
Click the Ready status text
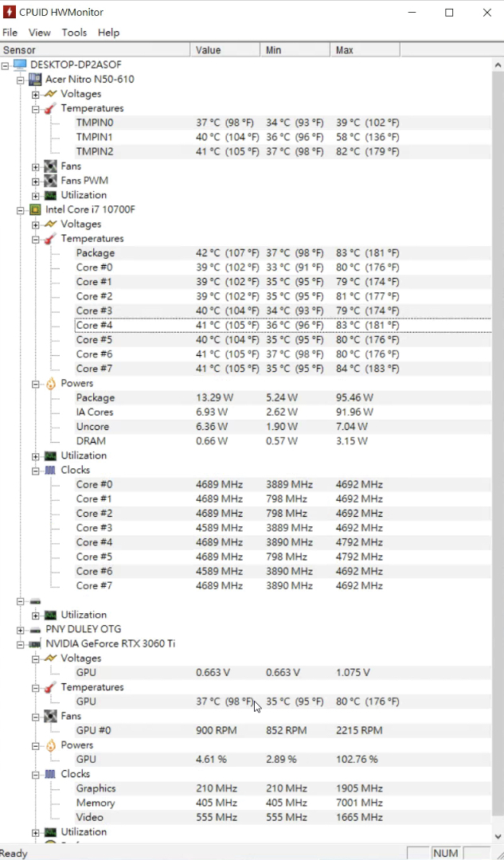(x=14, y=854)
